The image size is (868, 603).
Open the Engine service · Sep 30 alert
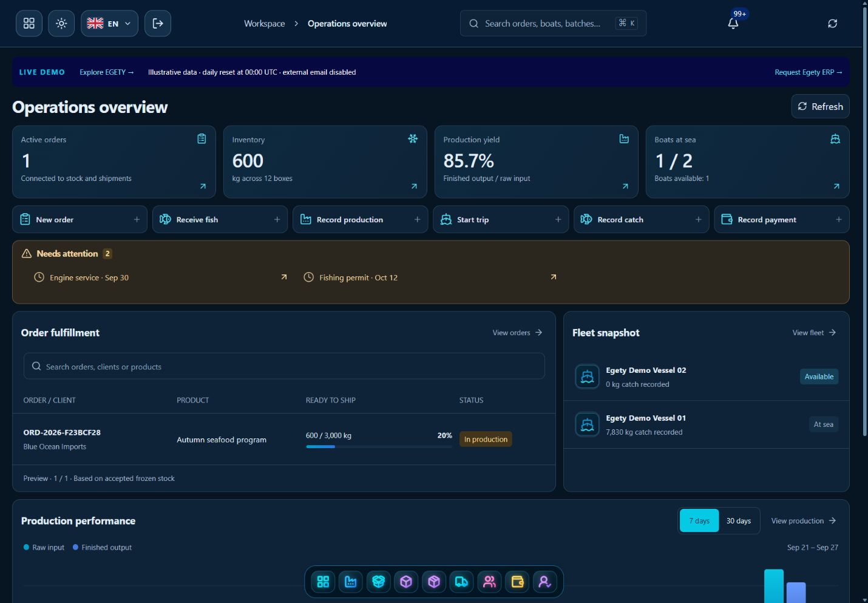160,278
